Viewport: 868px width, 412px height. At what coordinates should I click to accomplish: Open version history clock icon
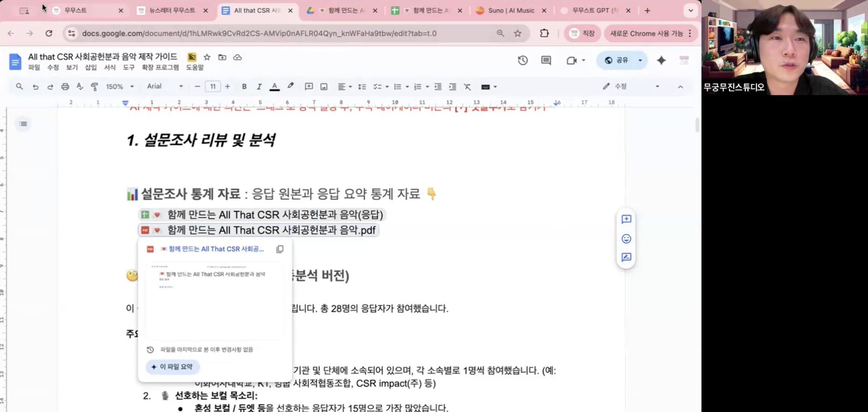click(523, 60)
